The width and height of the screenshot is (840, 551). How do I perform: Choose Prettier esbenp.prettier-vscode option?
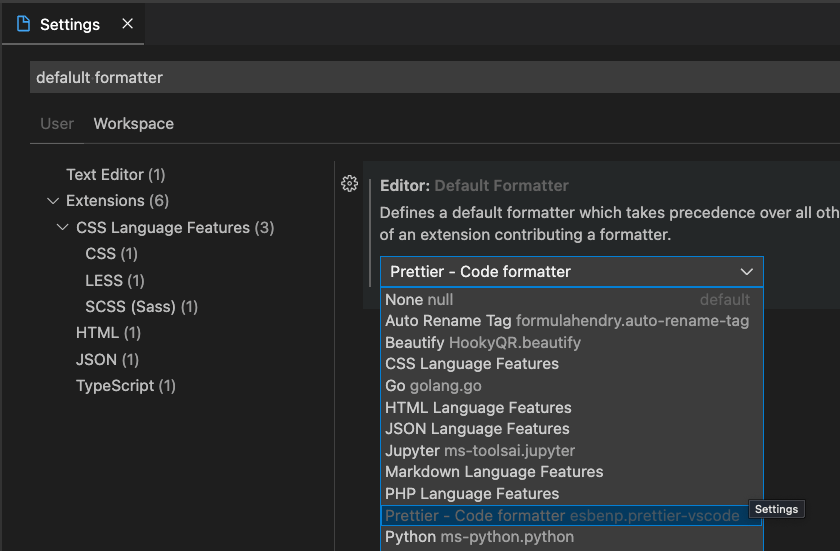pos(572,516)
